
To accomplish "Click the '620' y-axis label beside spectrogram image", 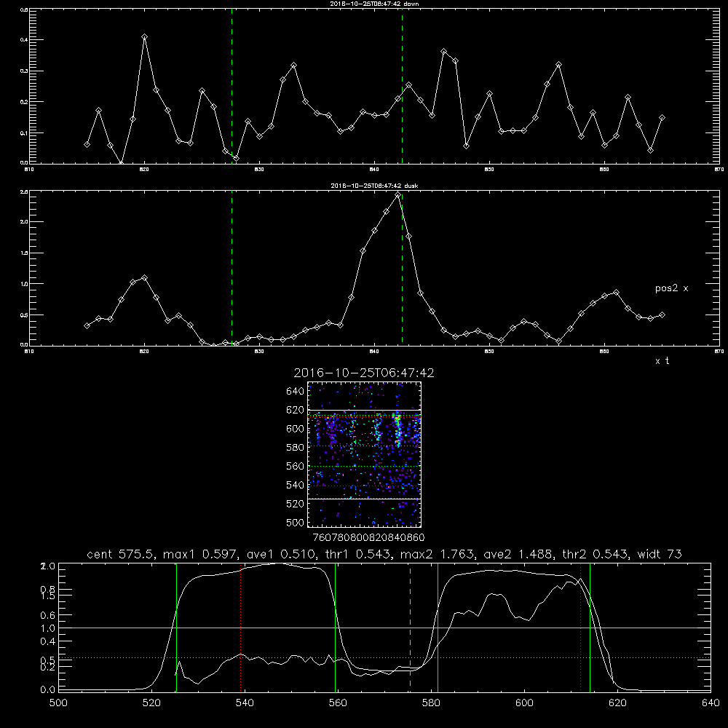I will tap(296, 410).
